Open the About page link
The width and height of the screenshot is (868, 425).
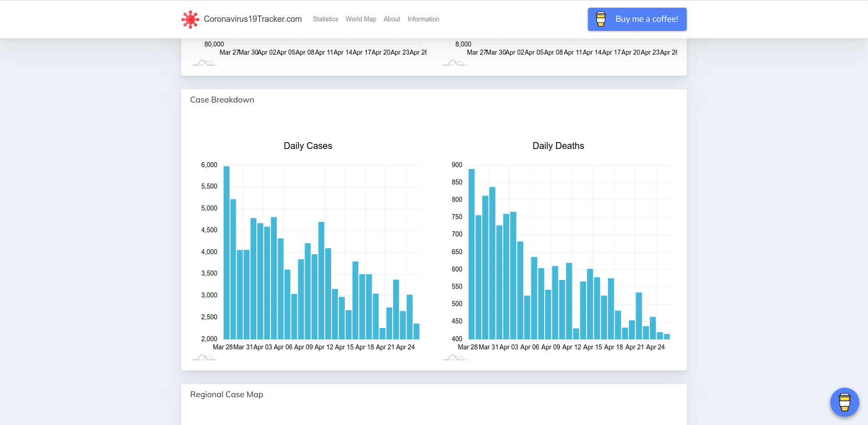[392, 19]
